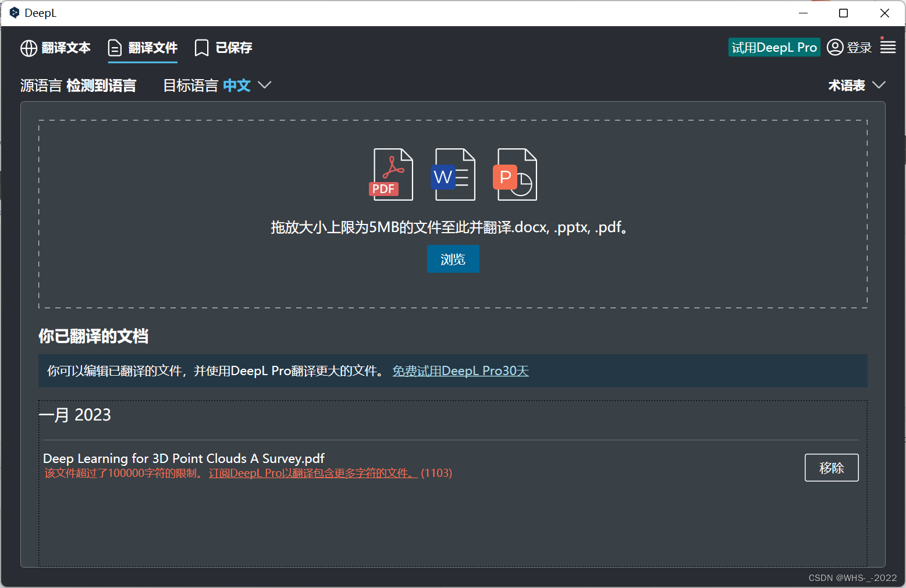
Task: Click the document icon beside 翻译文件
Action: [115, 48]
